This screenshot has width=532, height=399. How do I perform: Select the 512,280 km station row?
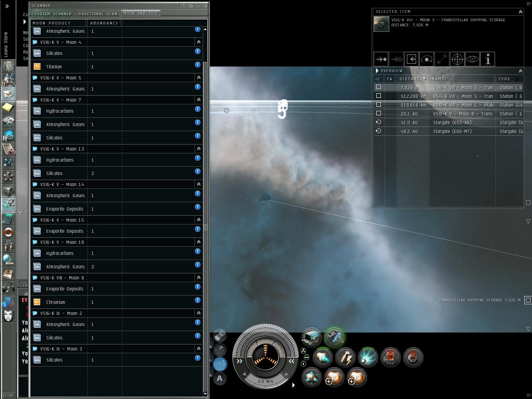[x=448, y=97]
